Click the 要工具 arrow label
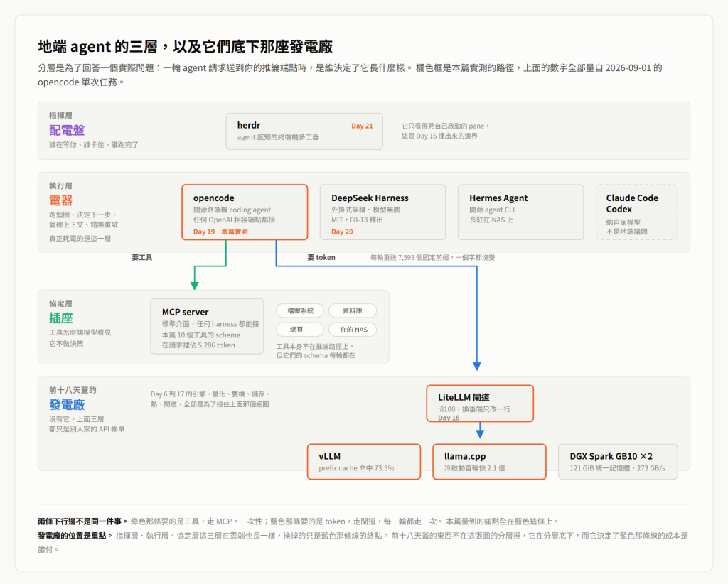 coord(142,257)
